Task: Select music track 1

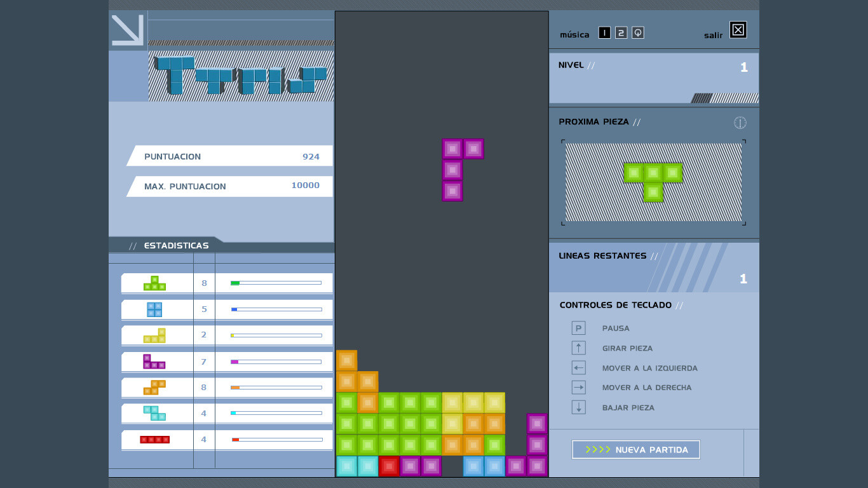Action: [604, 32]
